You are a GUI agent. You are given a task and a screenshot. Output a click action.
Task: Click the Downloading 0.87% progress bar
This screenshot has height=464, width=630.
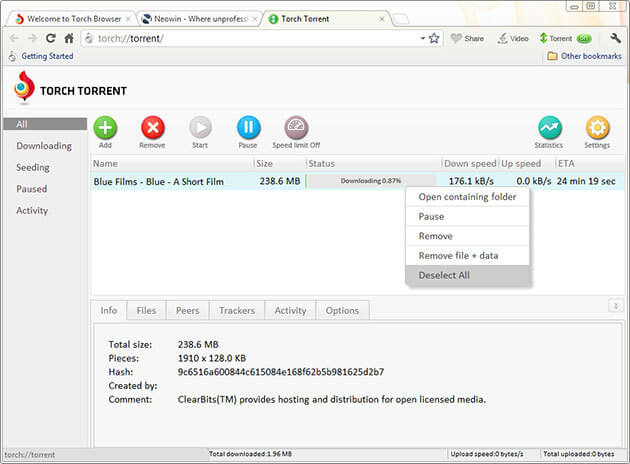pos(371,181)
